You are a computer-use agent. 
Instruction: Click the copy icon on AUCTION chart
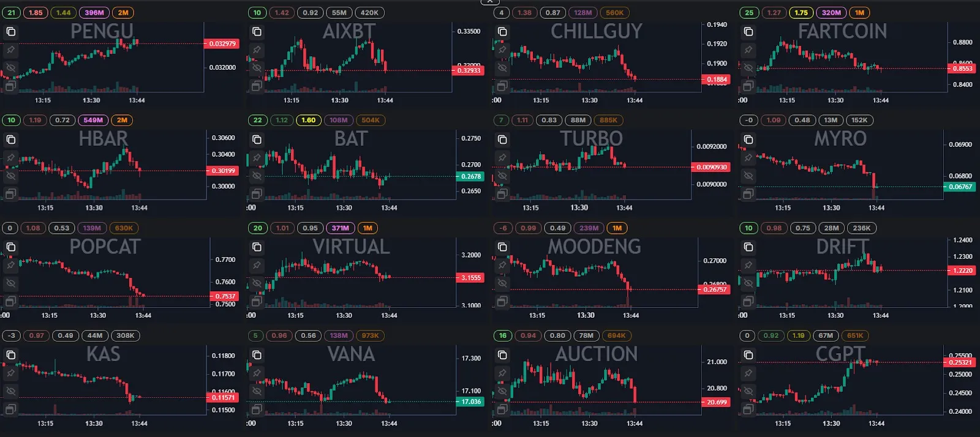(502, 355)
